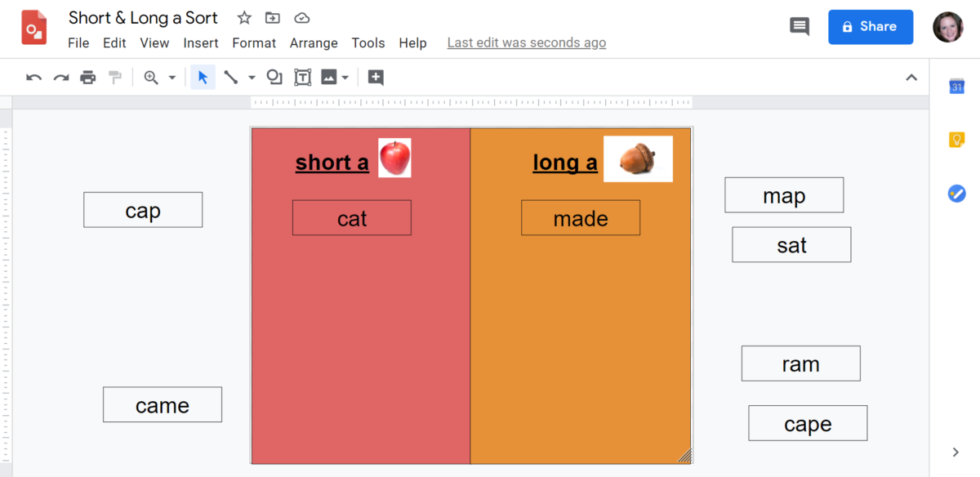
Task: Open the Insert menu
Action: 201,43
